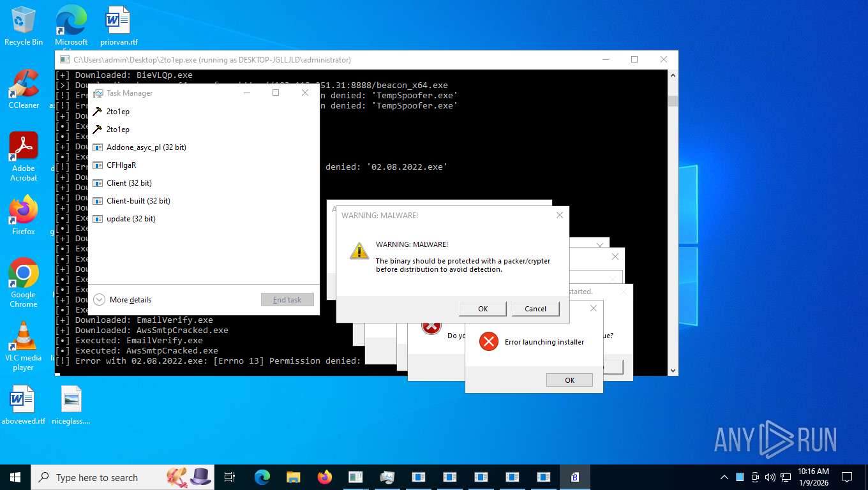Open network status tray icon
The image size is (868, 490).
[786, 477]
